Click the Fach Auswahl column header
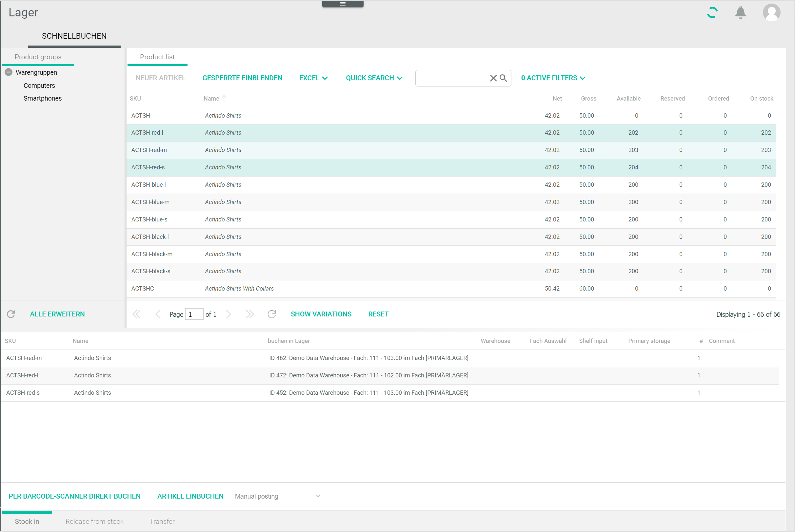This screenshot has width=795, height=532. point(548,341)
